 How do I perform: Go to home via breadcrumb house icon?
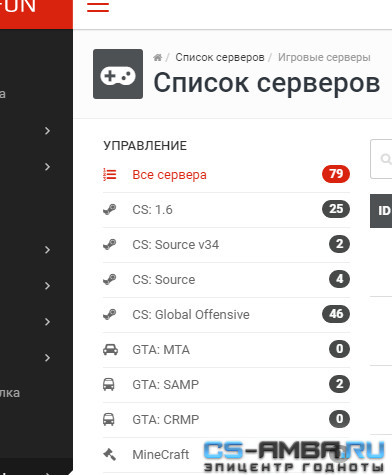tap(157, 57)
